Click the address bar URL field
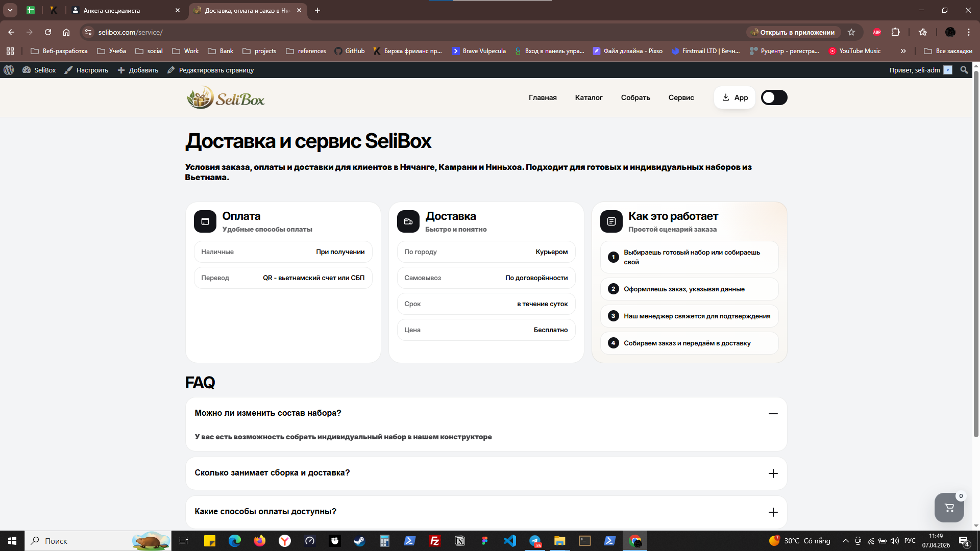The height and width of the screenshot is (551, 980). [419, 32]
